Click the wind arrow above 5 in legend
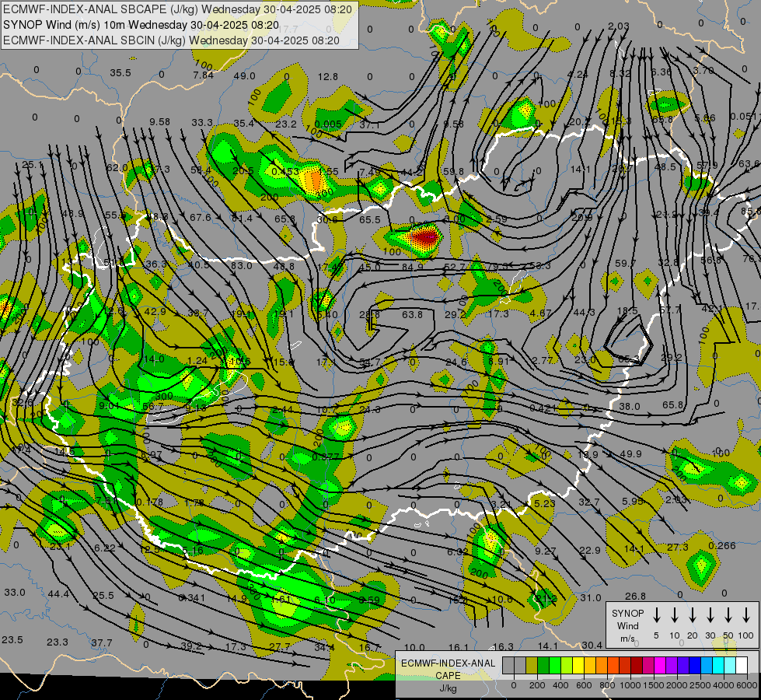Image resolution: width=761 pixels, height=700 pixels. pos(656,615)
